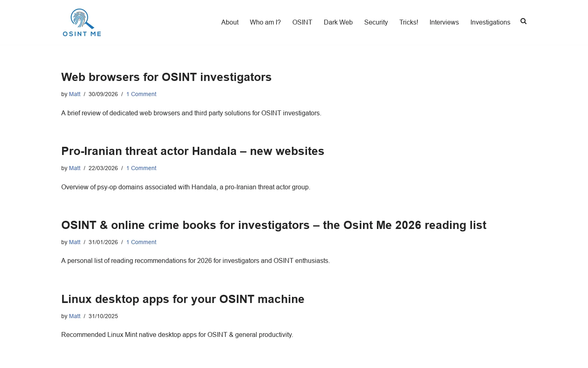Open the Investigations section
This screenshot has width=588, height=368.
tap(490, 22)
